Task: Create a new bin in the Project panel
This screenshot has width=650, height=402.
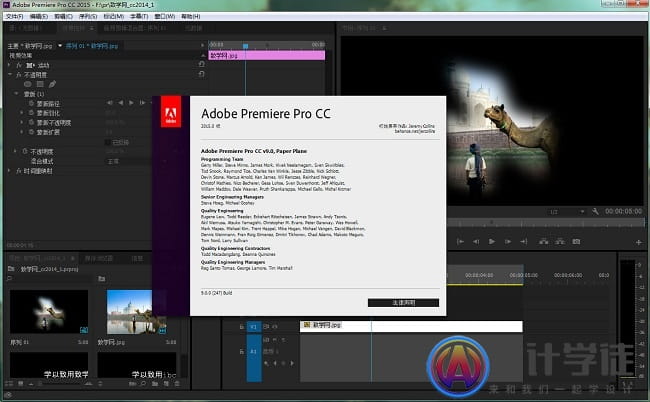Action: click(155, 384)
